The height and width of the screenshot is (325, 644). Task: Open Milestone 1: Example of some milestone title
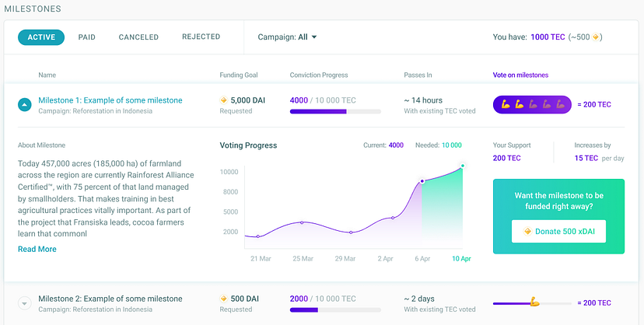click(110, 100)
